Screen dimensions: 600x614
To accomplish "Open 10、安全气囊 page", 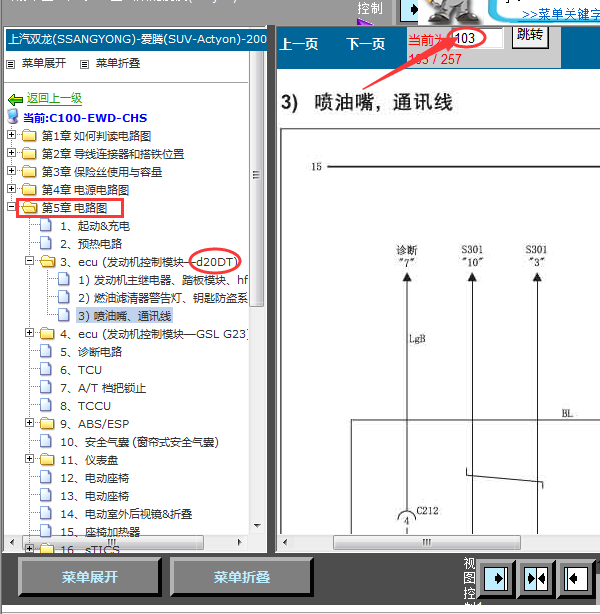I will point(139,442).
